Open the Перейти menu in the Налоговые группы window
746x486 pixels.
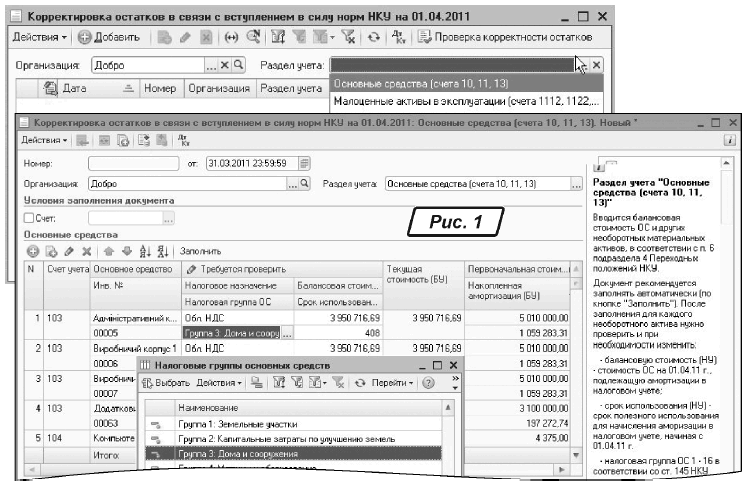click(392, 384)
